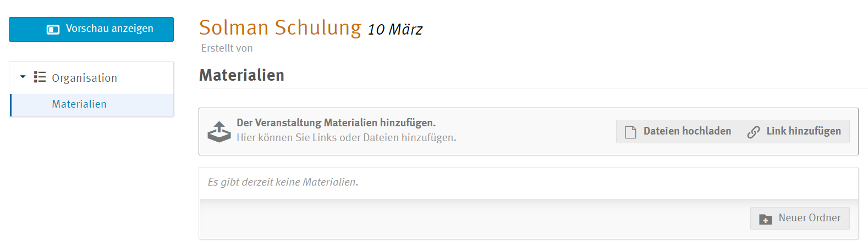Click the Erstellt von text
The width and height of the screenshot is (868, 246).
(227, 48)
